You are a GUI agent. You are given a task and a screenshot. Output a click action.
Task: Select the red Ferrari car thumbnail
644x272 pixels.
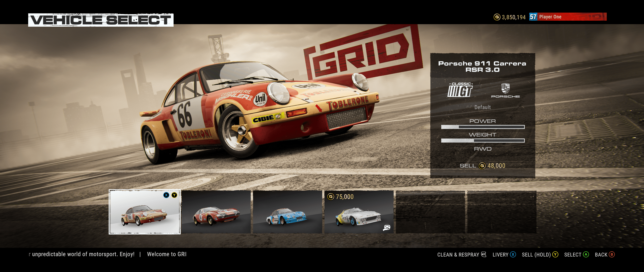click(216, 212)
